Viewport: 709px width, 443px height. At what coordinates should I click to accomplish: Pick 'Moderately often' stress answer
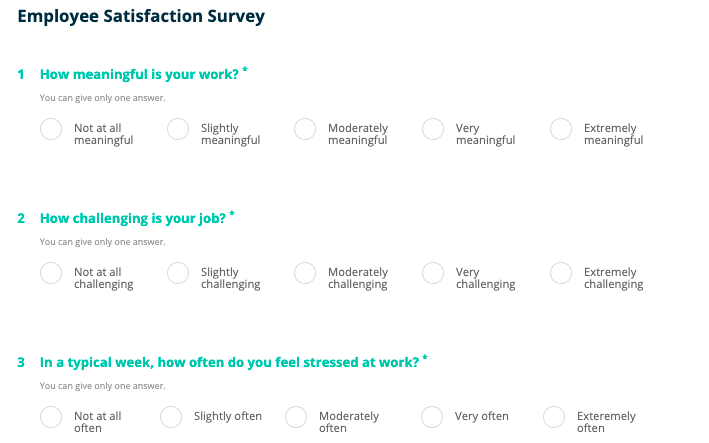[296, 417]
